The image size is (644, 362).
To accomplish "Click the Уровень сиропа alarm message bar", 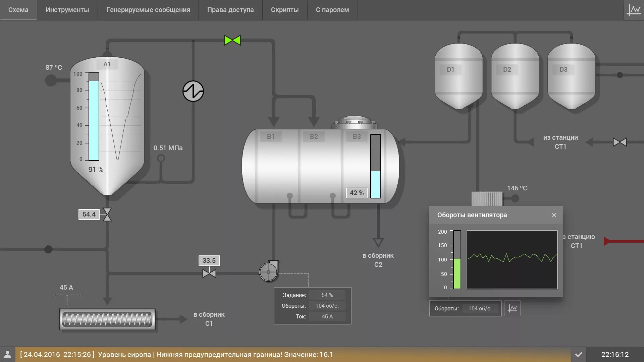I will 292,355.
